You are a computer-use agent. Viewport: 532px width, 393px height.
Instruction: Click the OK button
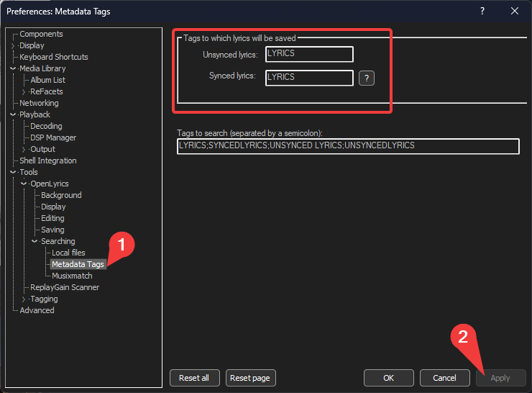(x=388, y=378)
